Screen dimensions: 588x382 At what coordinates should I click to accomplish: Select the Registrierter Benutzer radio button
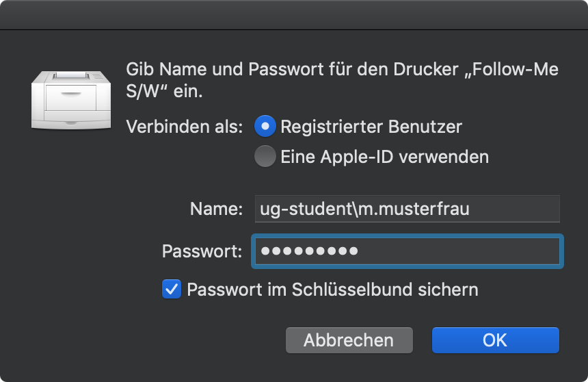coord(265,126)
